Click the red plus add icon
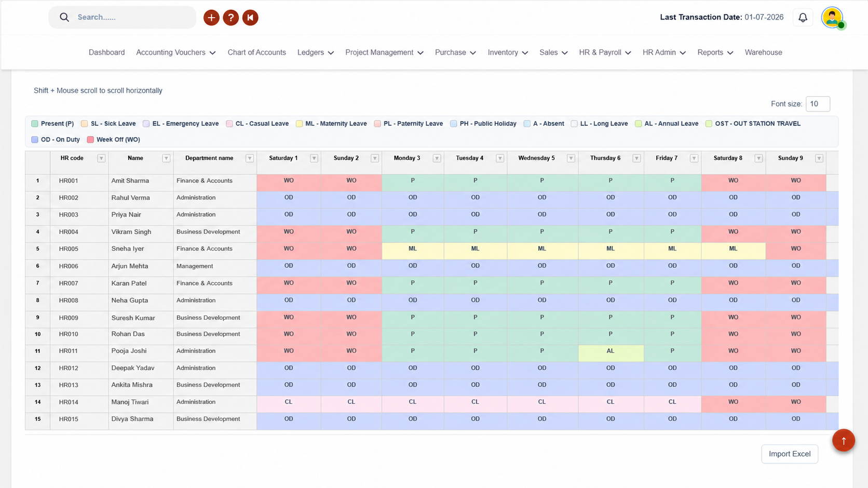 211,18
